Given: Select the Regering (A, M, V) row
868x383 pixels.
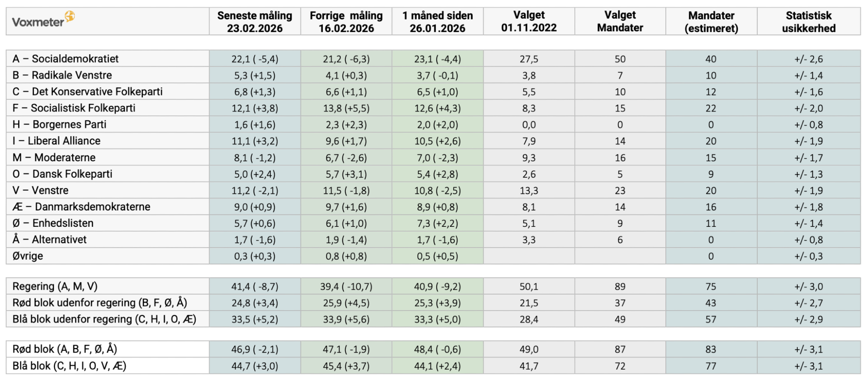Looking at the screenshot, I should pos(55,286).
